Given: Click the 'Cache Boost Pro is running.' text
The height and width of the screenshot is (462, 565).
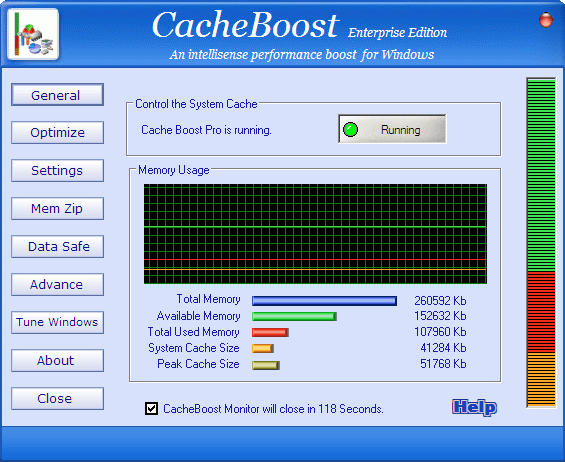Looking at the screenshot, I should point(206,130).
